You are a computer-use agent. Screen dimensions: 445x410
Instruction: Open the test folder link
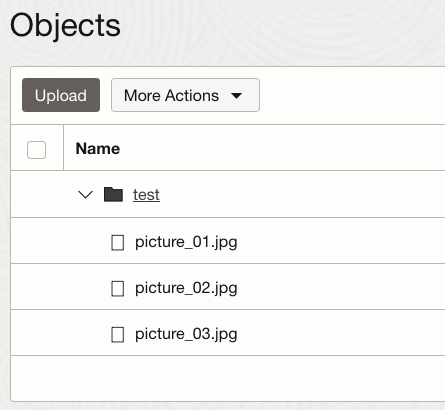pyautogui.click(x=146, y=195)
